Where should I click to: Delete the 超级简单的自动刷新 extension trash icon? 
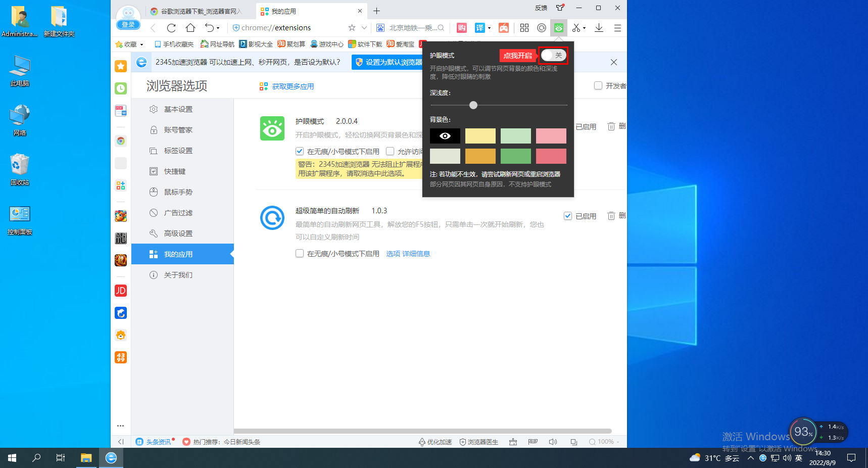[611, 216]
